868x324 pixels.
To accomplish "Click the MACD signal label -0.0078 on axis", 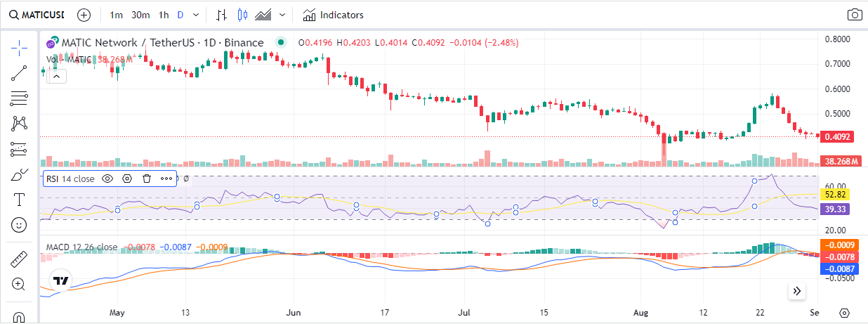I will [839, 257].
